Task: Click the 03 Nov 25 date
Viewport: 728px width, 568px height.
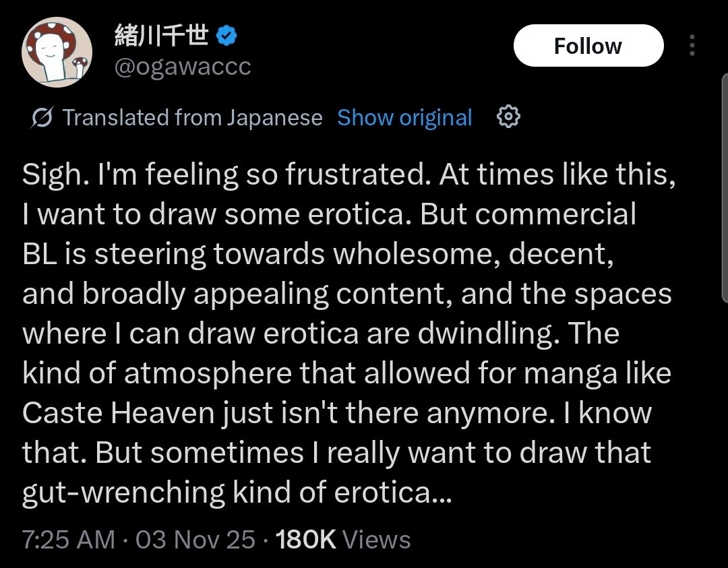Action: point(195,540)
